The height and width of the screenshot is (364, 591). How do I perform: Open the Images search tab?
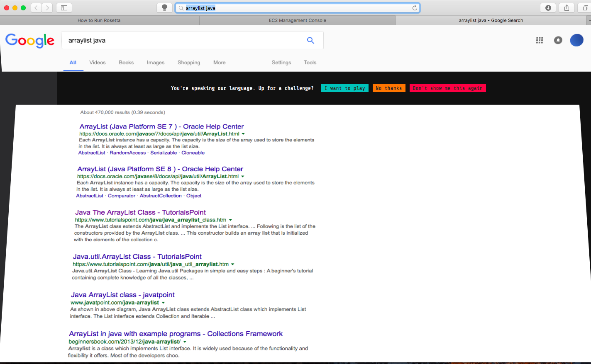tap(156, 63)
